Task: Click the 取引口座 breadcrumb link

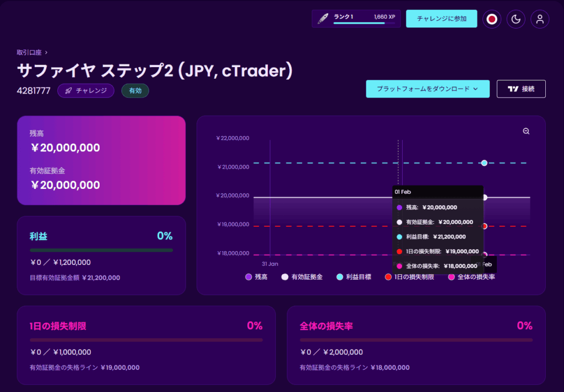Action: (29, 52)
